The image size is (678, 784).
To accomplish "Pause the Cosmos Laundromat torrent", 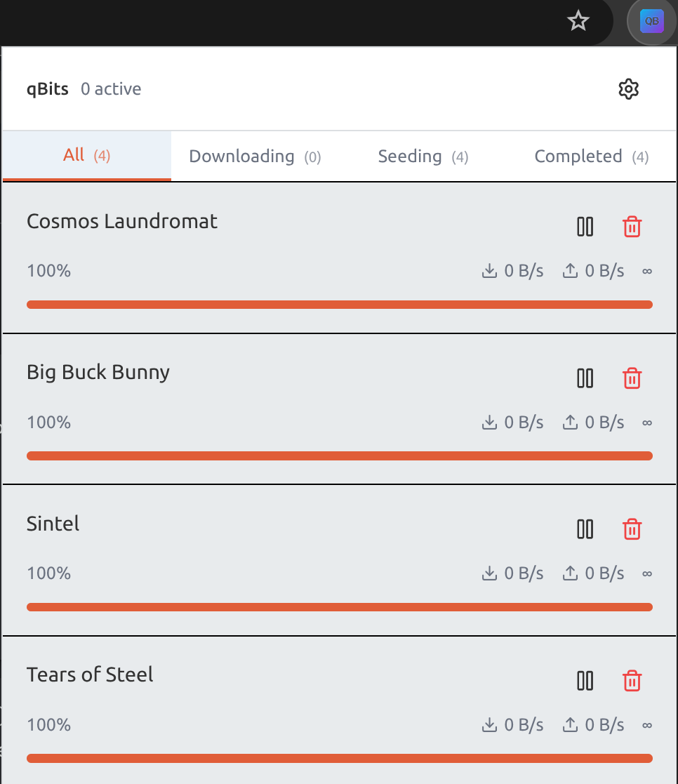I will 585,227.
